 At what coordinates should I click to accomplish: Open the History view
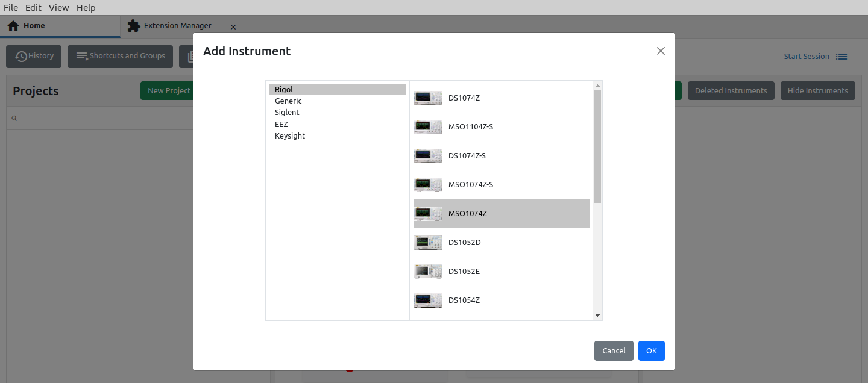point(34,57)
